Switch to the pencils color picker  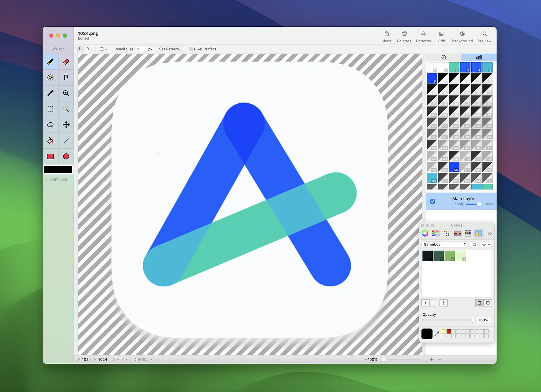(x=468, y=233)
